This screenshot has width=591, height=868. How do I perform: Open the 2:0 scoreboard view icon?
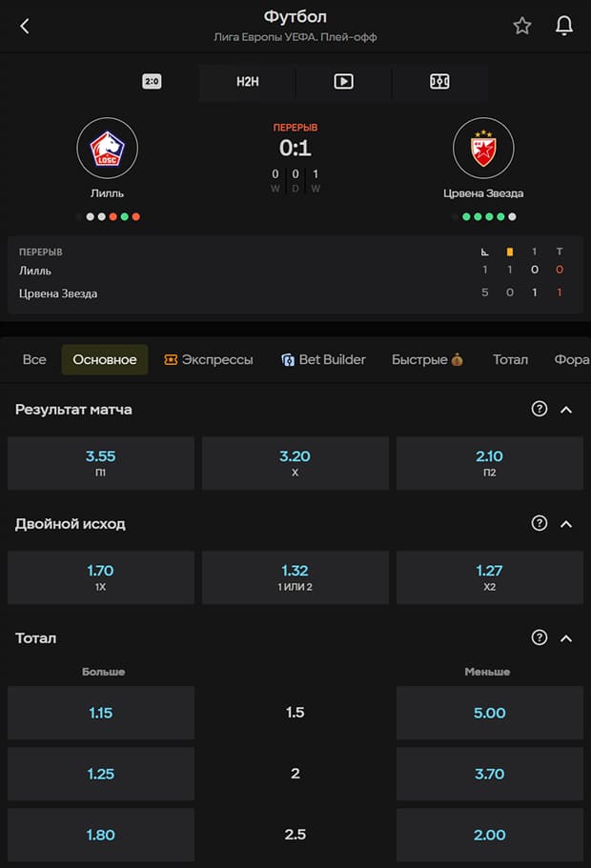tap(152, 81)
